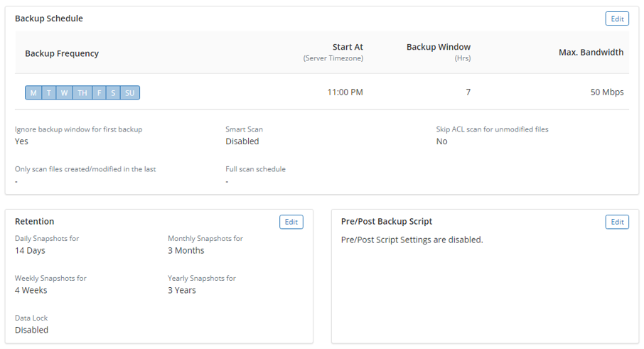Toggle the Sunday (SU) day chip
644x349 pixels.
pos(130,92)
